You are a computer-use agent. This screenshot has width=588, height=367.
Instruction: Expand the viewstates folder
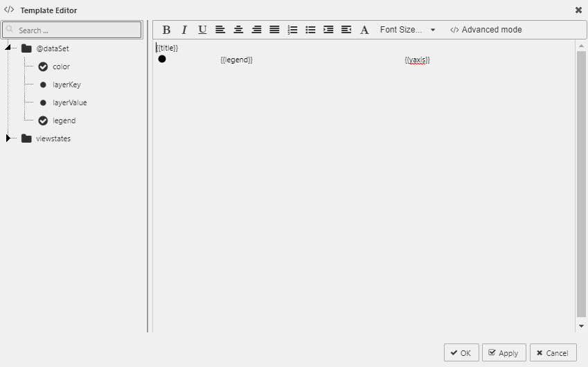pos(8,138)
